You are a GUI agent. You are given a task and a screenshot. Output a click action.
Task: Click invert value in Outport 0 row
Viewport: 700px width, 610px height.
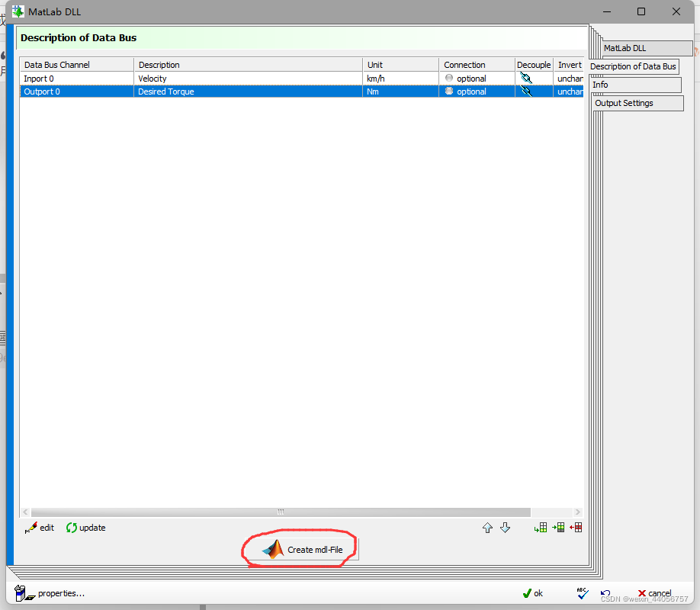pos(569,91)
